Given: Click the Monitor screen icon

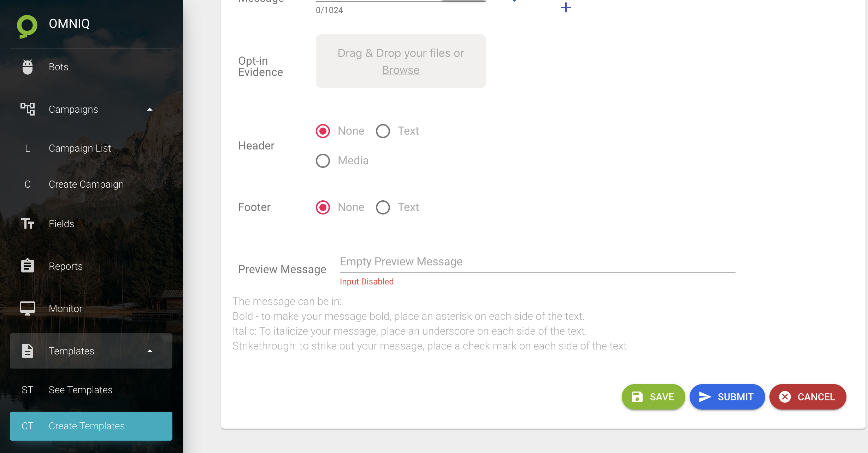Looking at the screenshot, I should [28, 308].
